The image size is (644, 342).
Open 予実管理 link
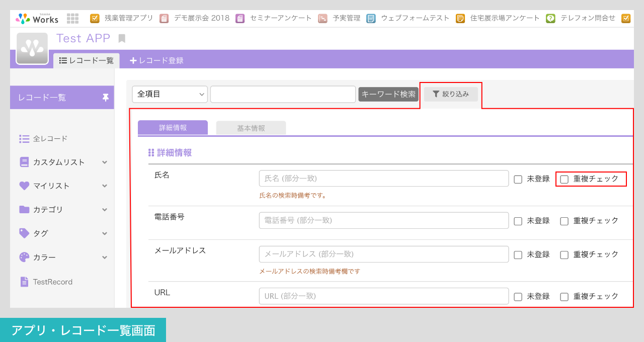pos(347,18)
